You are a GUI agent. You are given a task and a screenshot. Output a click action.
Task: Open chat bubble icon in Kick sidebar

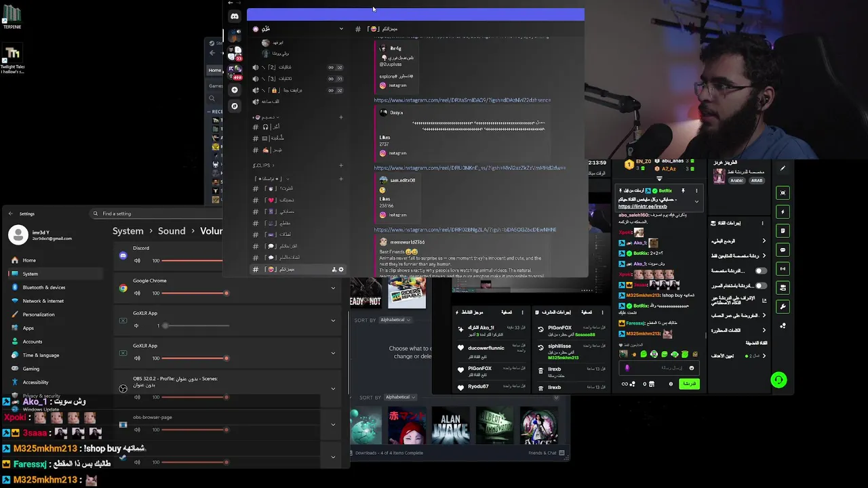click(x=783, y=249)
